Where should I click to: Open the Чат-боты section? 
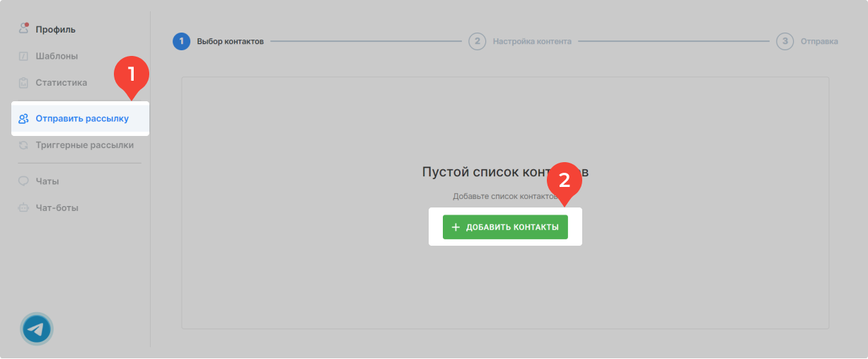[57, 208]
